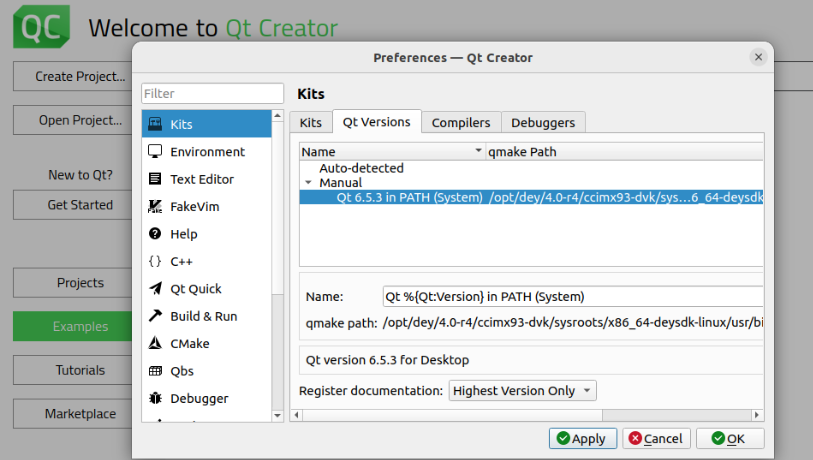Select Environment in preferences list
This screenshot has height=460, width=813.
tap(206, 151)
